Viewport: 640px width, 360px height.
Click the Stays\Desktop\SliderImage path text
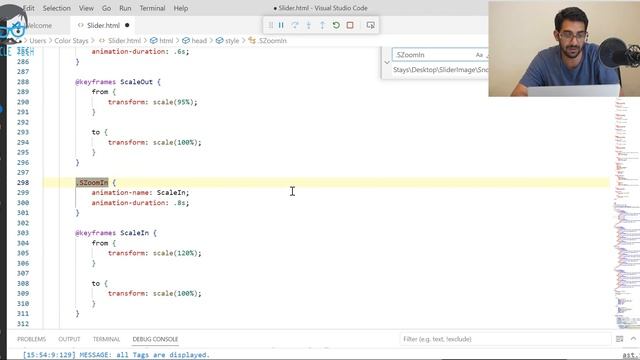440,70
